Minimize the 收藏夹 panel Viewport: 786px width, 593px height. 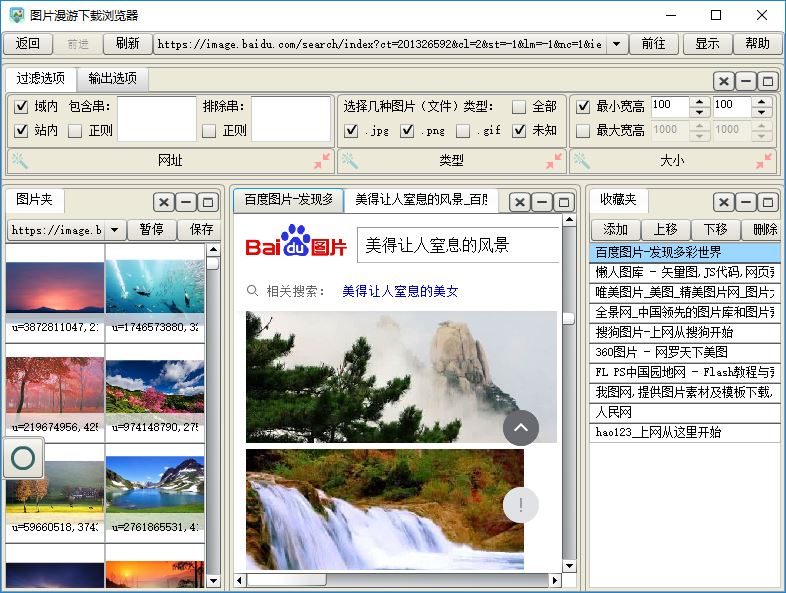pyautogui.click(x=746, y=203)
